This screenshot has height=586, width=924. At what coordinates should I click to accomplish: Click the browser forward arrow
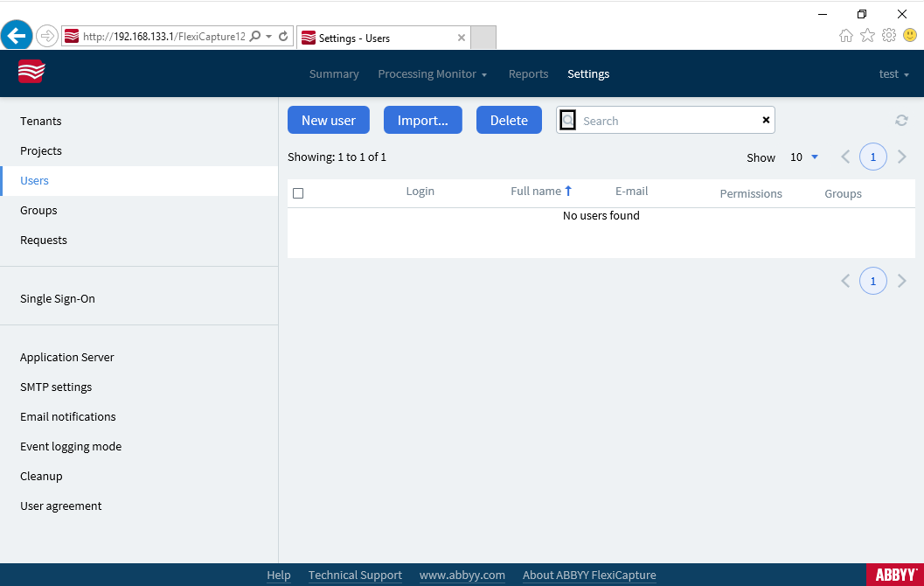click(x=46, y=36)
